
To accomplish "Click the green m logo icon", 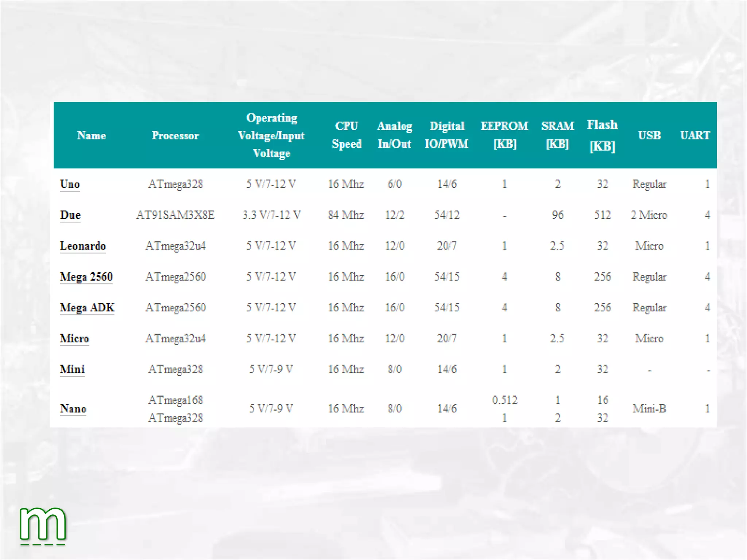I will pyautogui.click(x=43, y=525).
